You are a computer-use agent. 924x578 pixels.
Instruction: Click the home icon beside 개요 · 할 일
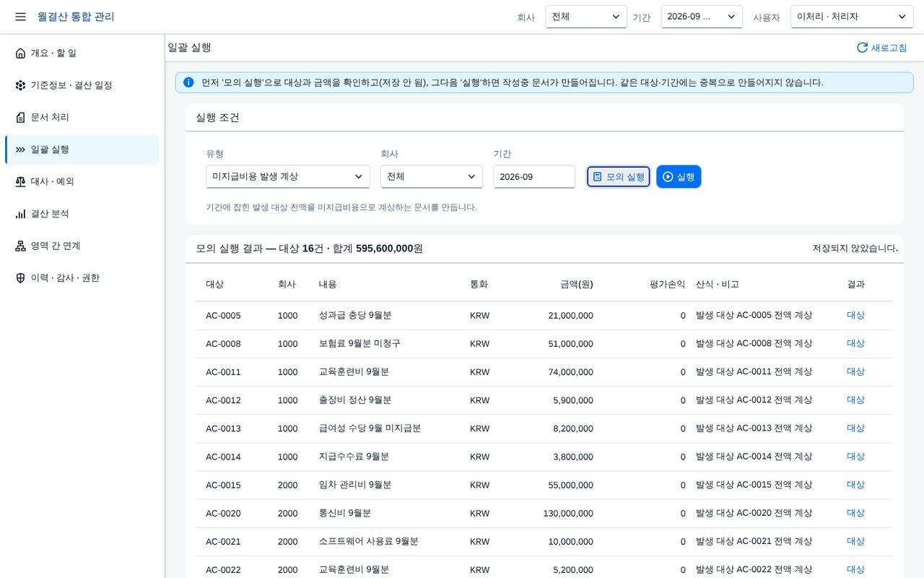click(x=20, y=53)
